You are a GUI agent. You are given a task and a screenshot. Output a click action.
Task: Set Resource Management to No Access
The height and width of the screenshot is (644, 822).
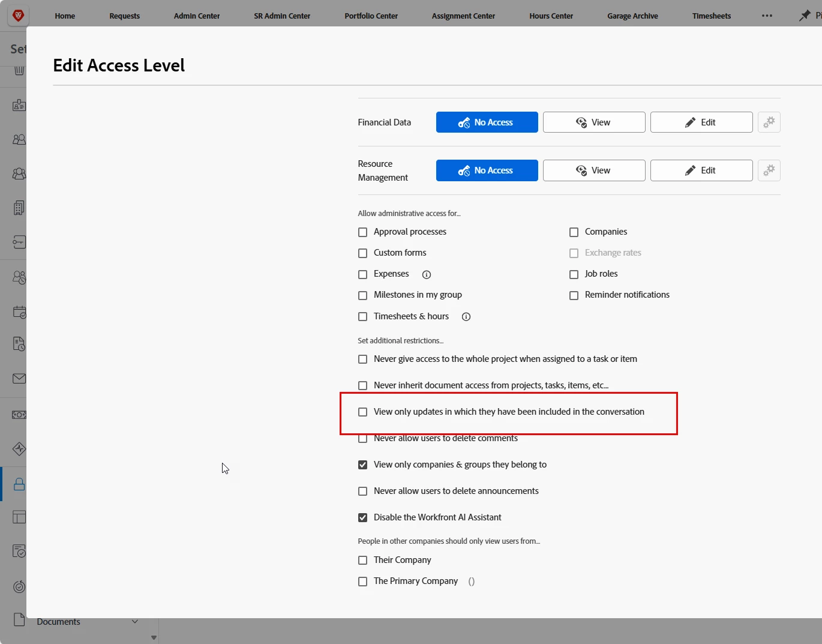tap(487, 170)
